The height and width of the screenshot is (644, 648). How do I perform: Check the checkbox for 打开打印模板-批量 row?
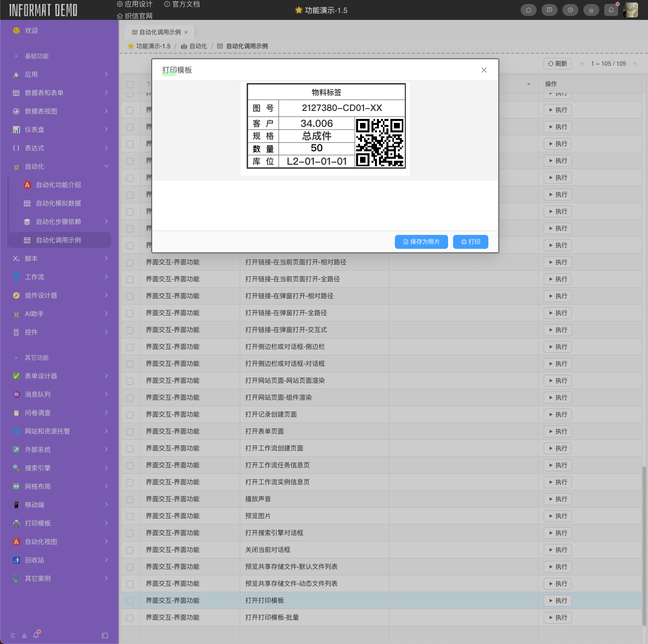click(130, 618)
